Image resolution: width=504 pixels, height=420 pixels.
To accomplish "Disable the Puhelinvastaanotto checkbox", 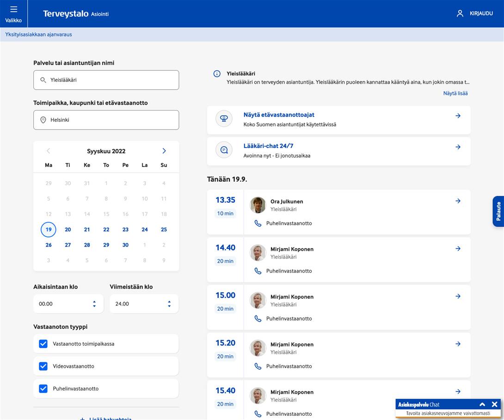I will click(x=43, y=389).
